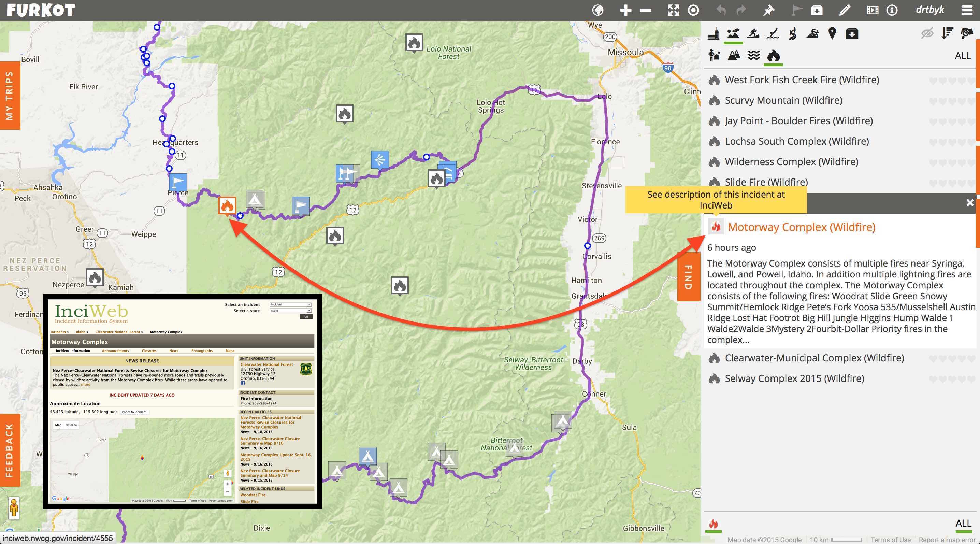Close the Motorway Complex details panel

click(x=970, y=203)
